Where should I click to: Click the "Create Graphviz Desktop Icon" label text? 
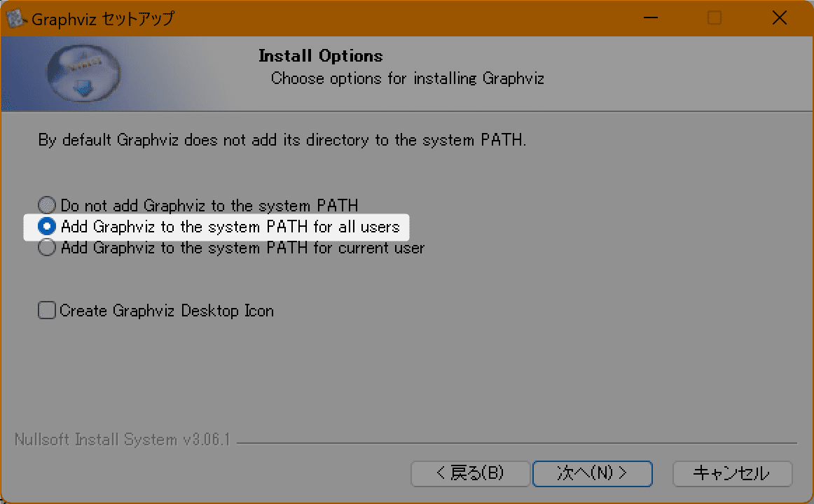167,310
